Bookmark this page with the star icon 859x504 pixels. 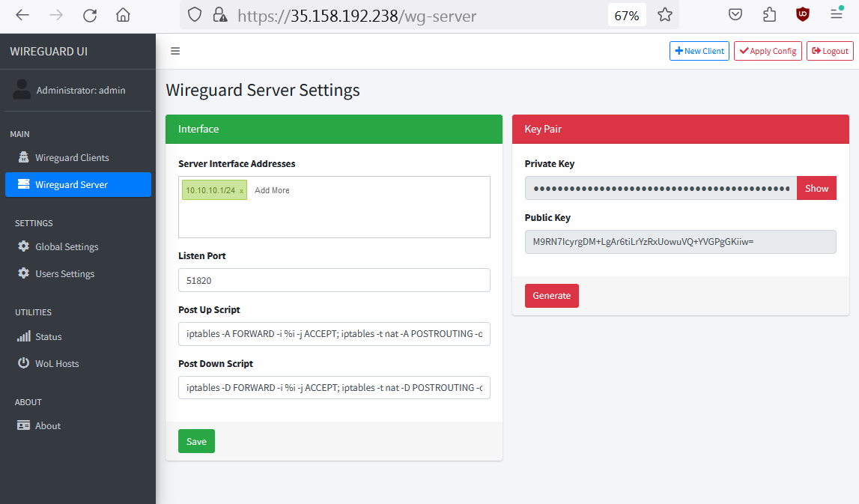click(664, 15)
